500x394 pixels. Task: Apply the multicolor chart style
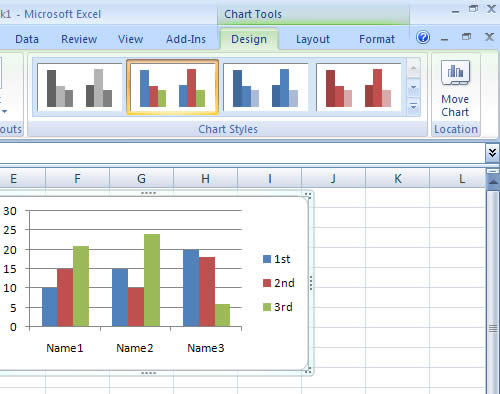pyautogui.click(x=173, y=87)
